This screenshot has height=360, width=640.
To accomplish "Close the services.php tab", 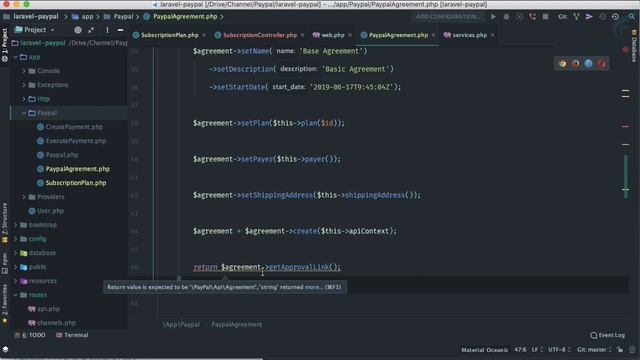I will pyautogui.click(x=493, y=35).
